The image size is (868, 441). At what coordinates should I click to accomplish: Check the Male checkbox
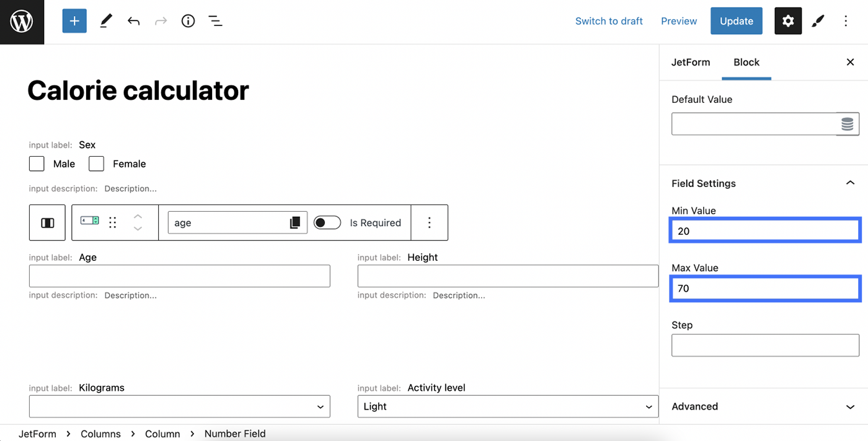(x=37, y=164)
